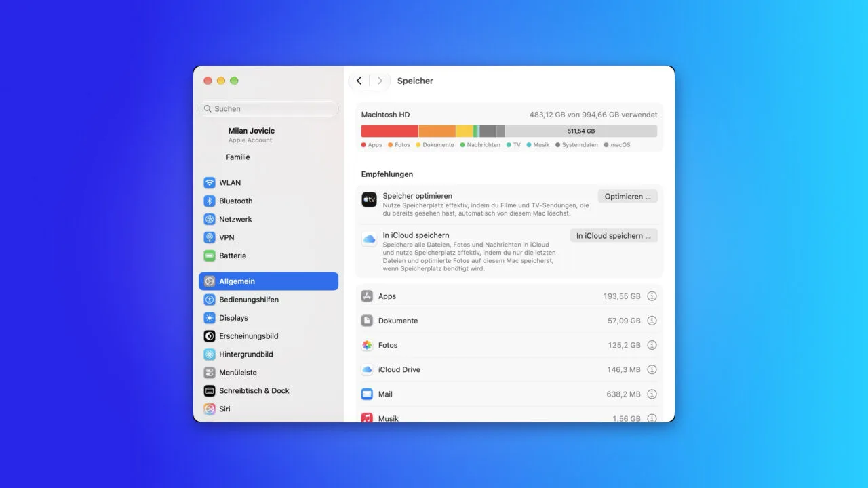
Task: Open WLAN settings in sidebar
Action: coord(269,182)
